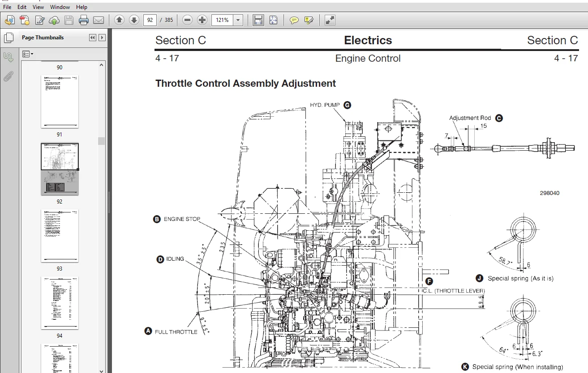Click the upload to cloud icon
The width and height of the screenshot is (588, 373).
point(54,20)
